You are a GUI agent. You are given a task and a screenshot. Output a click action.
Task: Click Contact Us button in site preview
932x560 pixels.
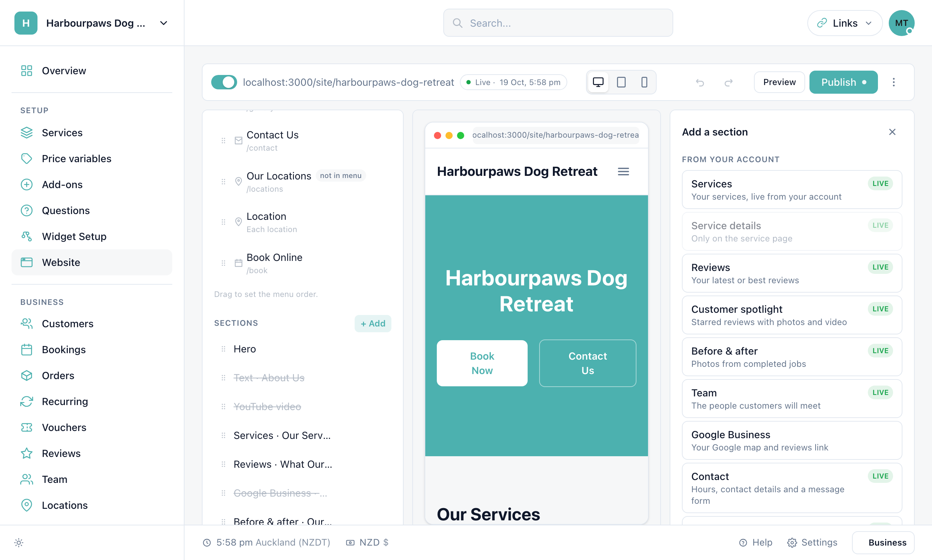pyautogui.click(x=587, y=363)
